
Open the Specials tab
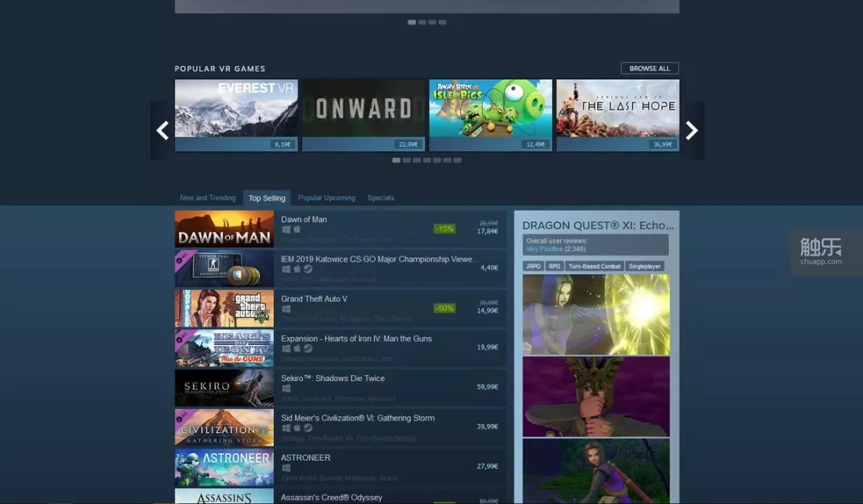381,197
